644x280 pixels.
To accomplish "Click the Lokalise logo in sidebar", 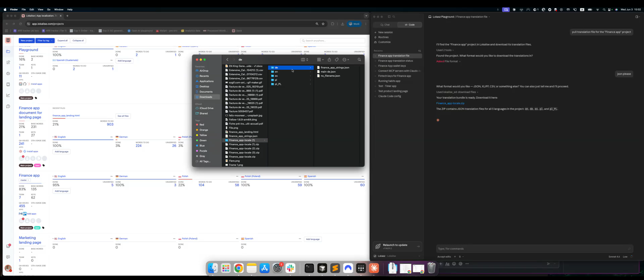I will (x=8, y=40).
